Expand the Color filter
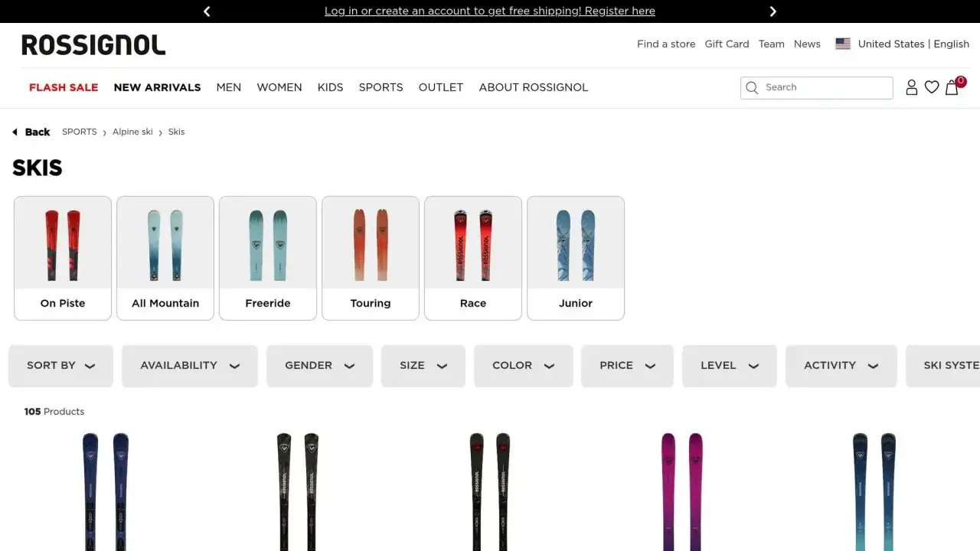 [524, 366]
